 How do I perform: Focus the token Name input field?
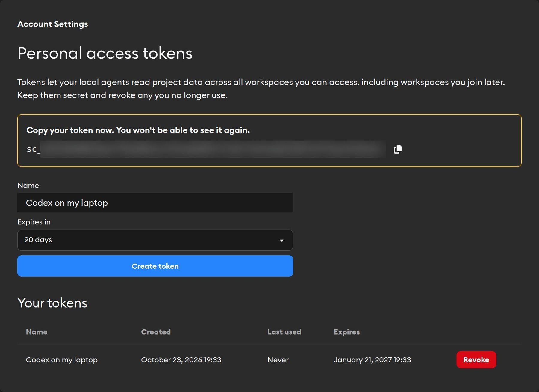[x=155, y=203]
